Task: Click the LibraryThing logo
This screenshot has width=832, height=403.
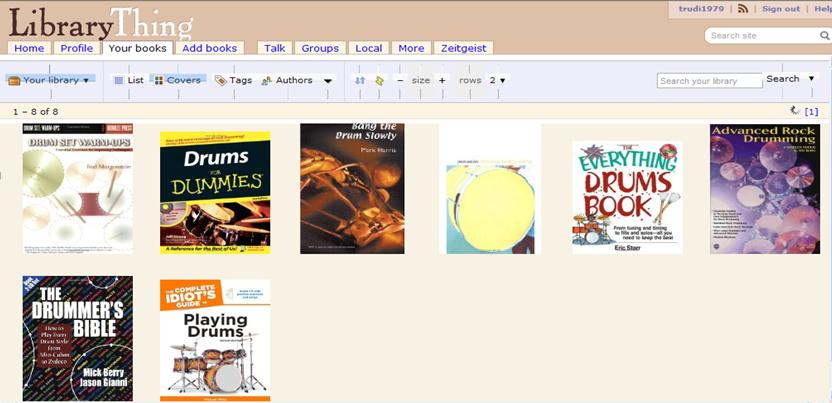Action: coord(101,24)
